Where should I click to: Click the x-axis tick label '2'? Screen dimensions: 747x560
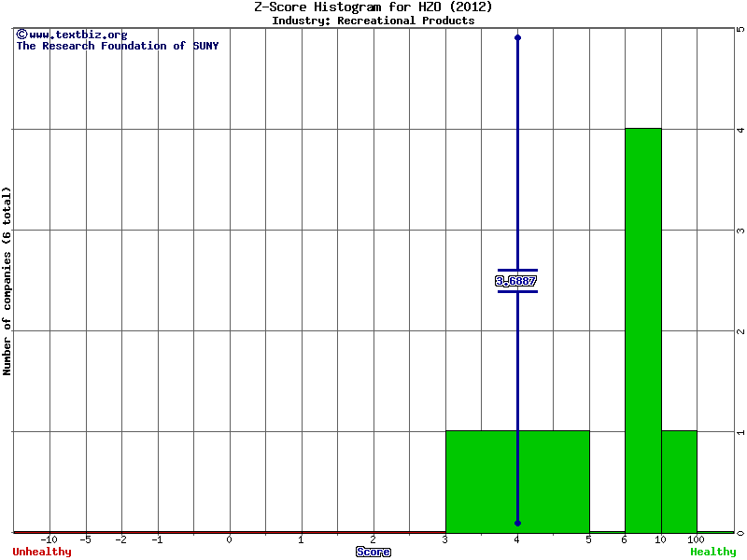pyautogui.click(x=373, y=540)
